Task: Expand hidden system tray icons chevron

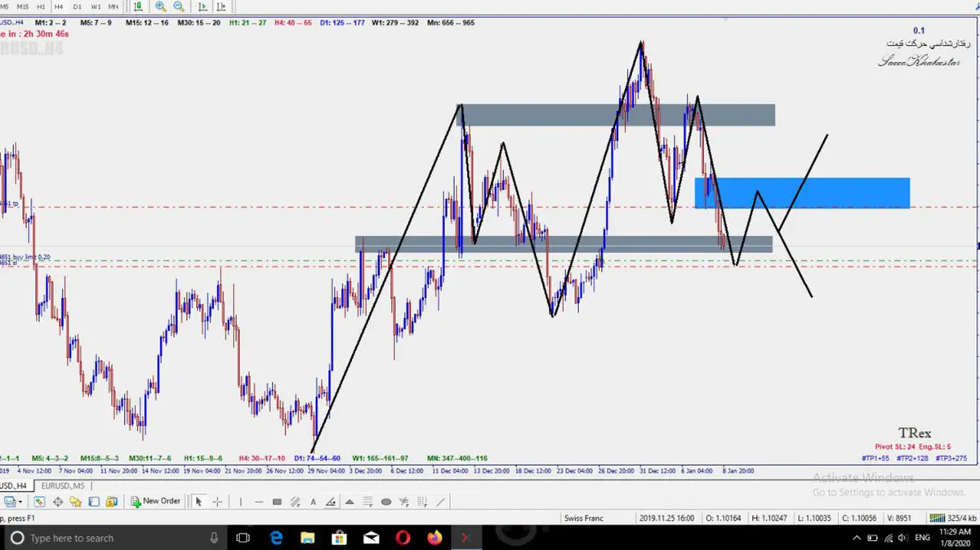Action: [857, 538]
